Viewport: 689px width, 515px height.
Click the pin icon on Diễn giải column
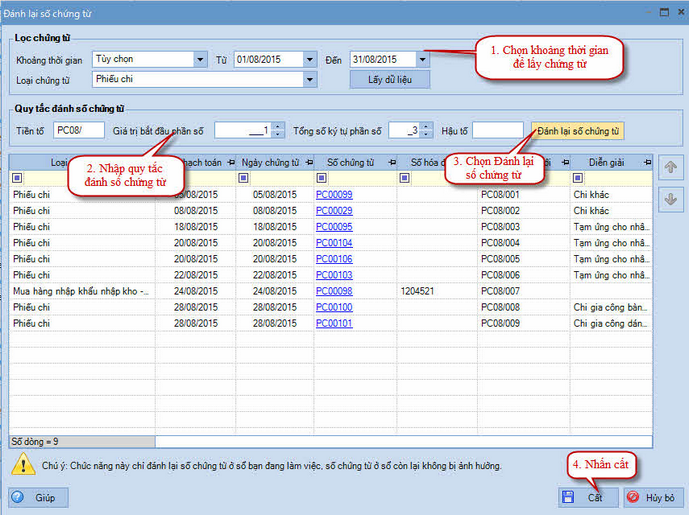click(x=647, y=163)
